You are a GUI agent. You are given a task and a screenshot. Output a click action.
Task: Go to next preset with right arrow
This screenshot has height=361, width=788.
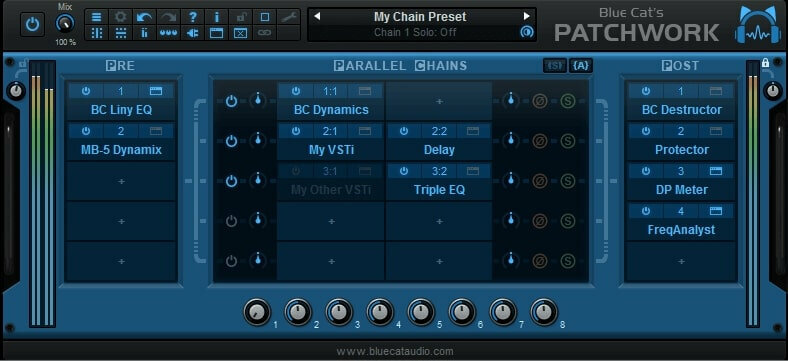[527, 16]
